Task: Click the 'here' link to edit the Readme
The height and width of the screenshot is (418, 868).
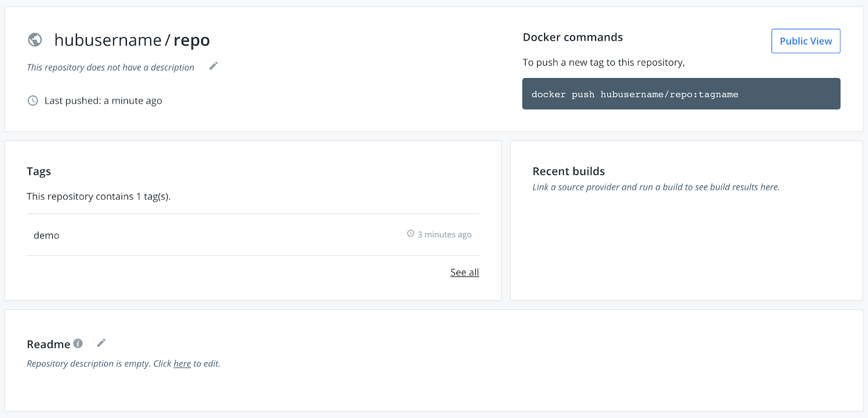Action: coord(182,364)
